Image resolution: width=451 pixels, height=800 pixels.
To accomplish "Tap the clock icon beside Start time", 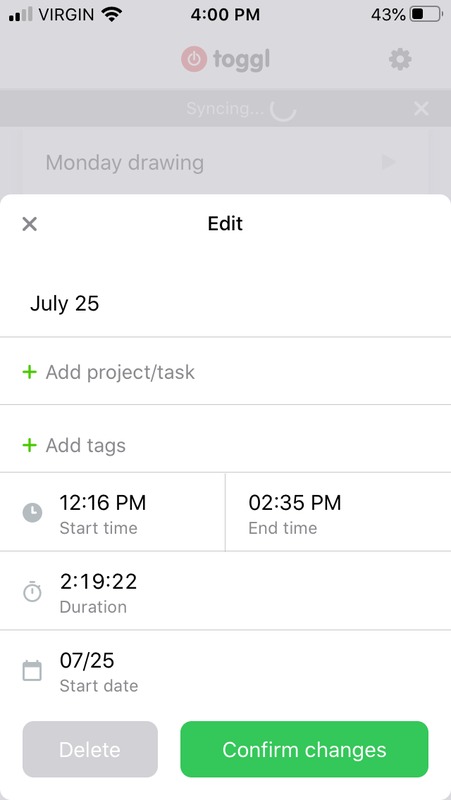I will [x=32, y=512].
